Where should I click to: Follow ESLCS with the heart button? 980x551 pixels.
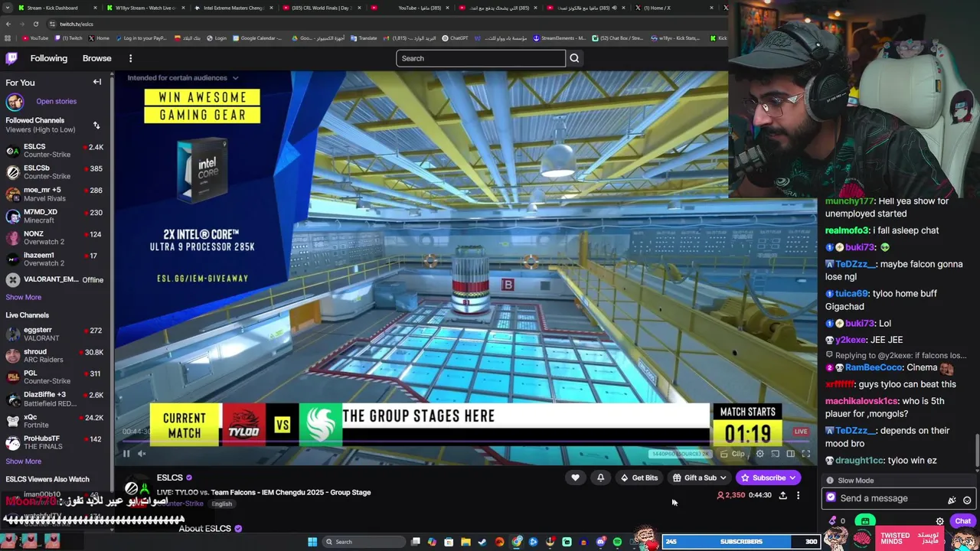click(x=575, y=478)
